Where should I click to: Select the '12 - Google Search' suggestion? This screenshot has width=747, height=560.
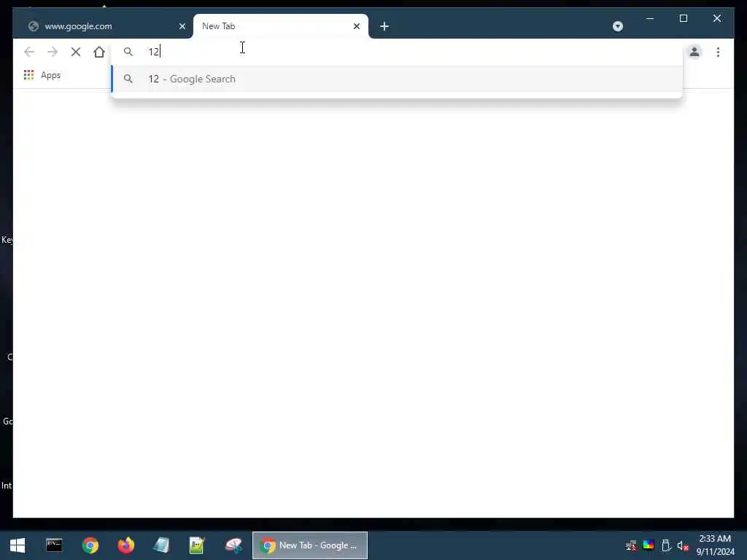click(396, 79)
